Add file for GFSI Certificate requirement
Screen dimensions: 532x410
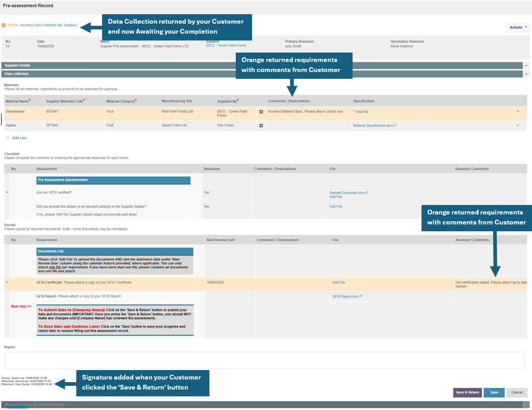[x=338, y=282]
